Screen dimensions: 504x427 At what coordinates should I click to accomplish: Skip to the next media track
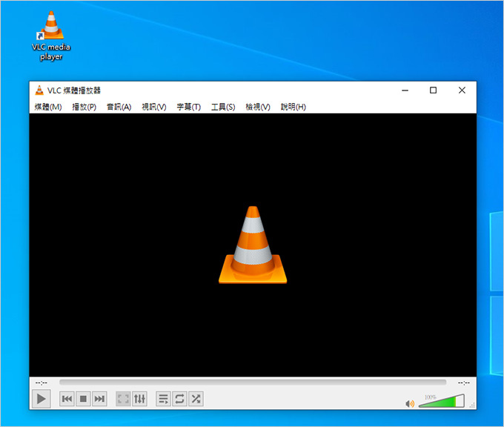coord(99,399)
